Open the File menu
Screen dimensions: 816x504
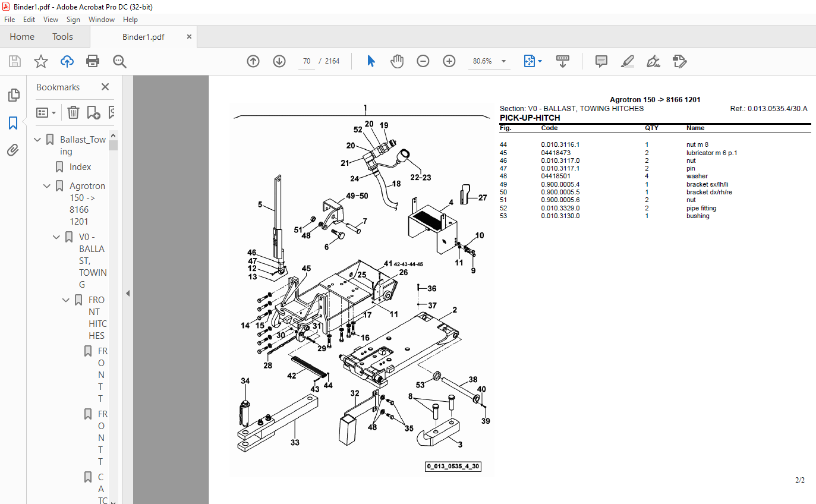coord(10,20)
